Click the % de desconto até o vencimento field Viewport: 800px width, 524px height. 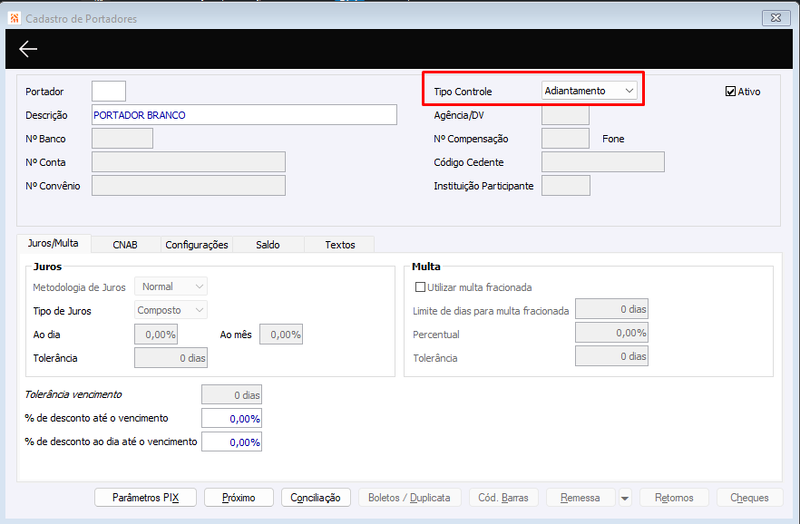[232, 418]
